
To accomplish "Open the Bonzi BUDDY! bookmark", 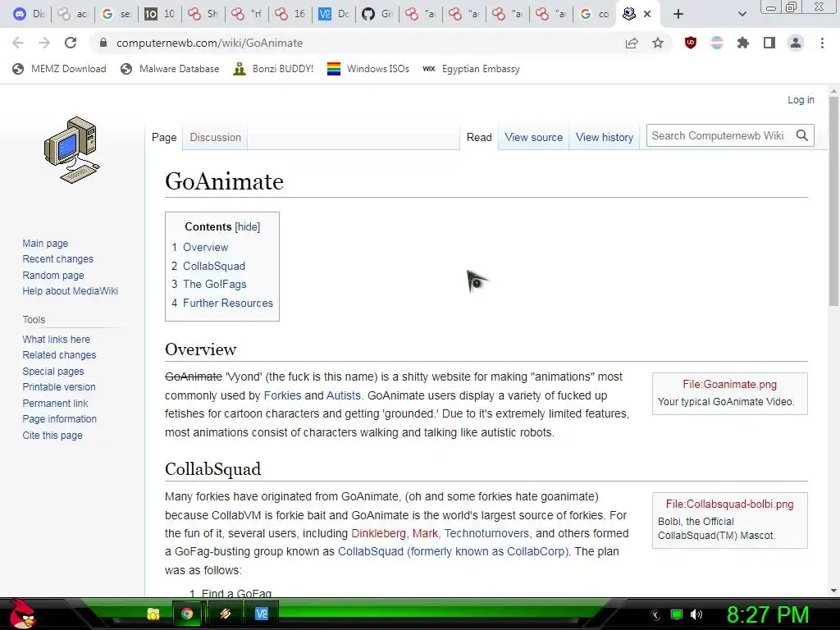I will [x=273, y=69].
